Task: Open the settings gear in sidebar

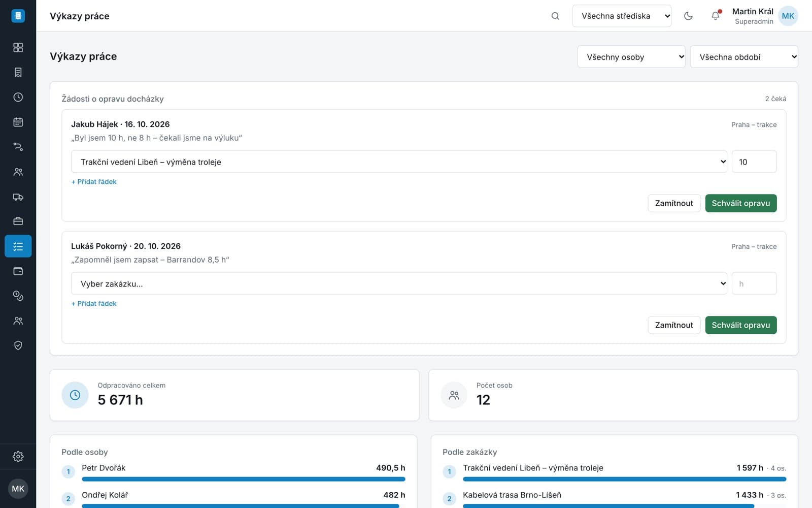Action: point(18,456)
